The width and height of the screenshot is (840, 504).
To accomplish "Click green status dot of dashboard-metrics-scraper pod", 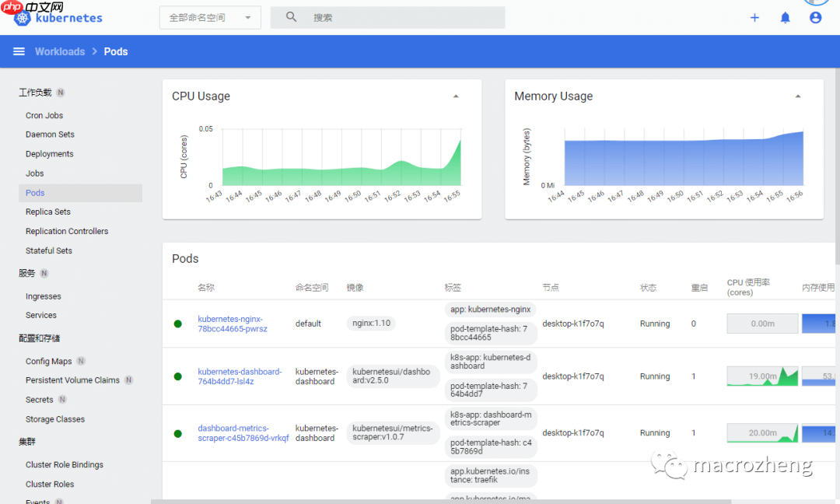I will (x=178, y=433).
